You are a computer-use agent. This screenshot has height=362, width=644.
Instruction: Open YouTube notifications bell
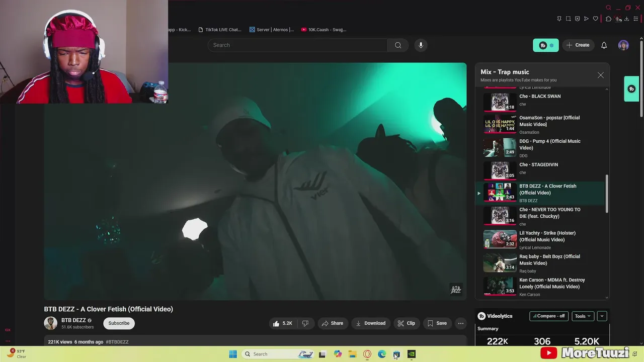click(x=604, y=45)
